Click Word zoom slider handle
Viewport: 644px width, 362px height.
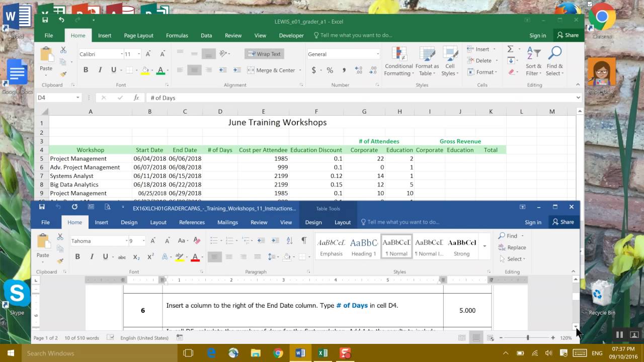(527, 338)
